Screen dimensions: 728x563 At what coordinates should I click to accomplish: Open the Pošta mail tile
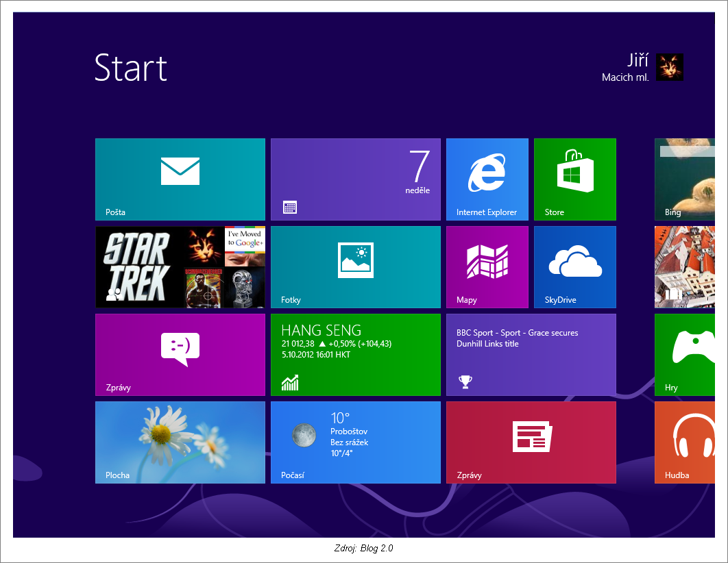pyautogui.click(x=180, y=179)
